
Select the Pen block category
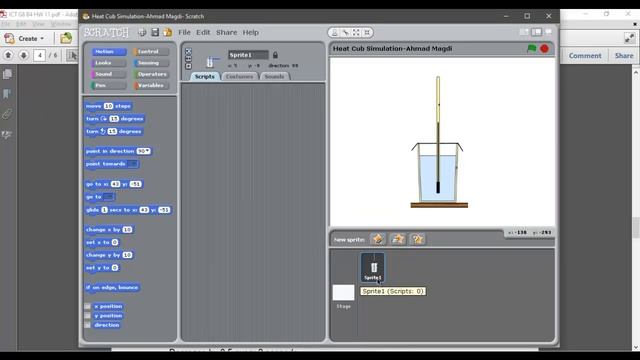pos(109,85)
